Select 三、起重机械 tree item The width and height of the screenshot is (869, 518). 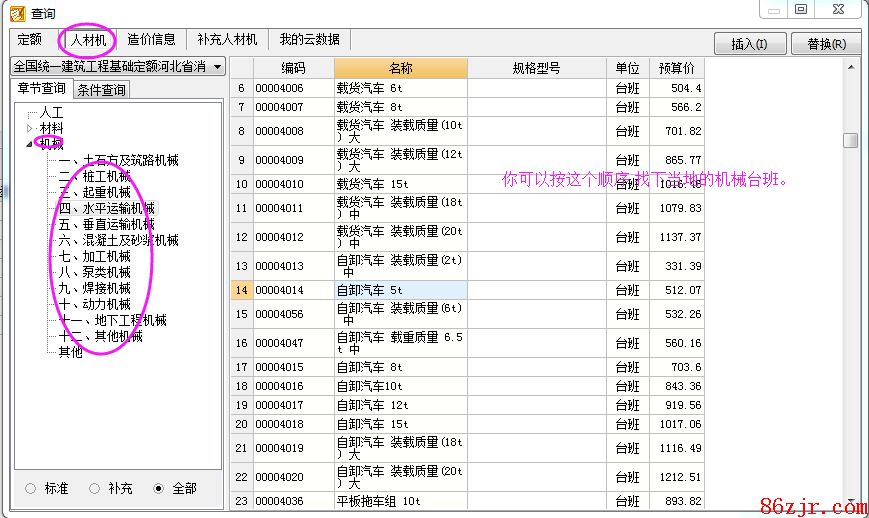[x=94, y=192]
